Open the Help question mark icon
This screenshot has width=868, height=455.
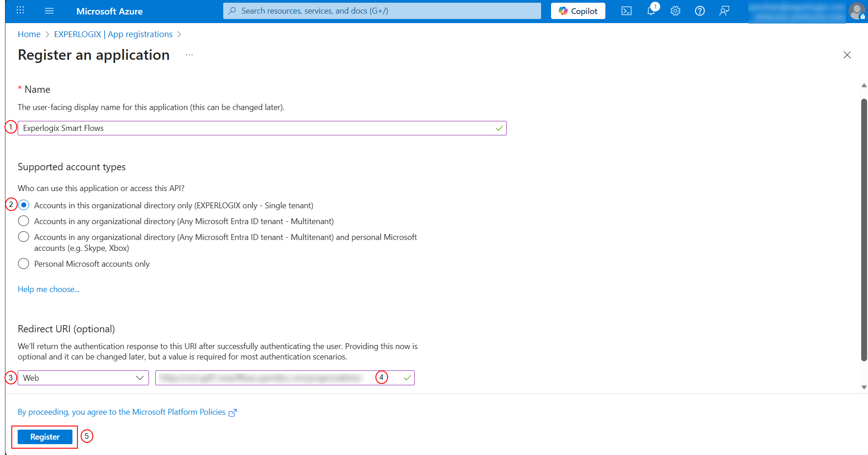[700, 11]
